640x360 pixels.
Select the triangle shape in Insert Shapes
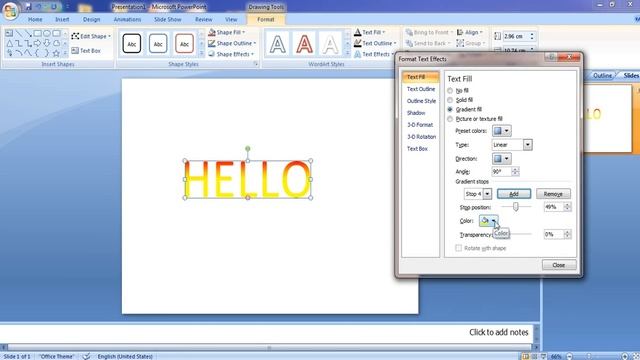pos(9,43)
